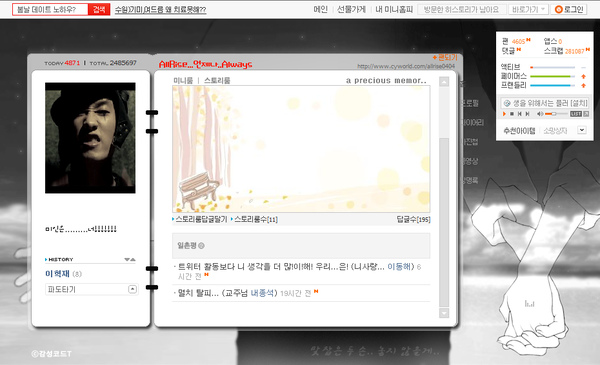Open the 파도타기 dropdown

pos(91,289)
